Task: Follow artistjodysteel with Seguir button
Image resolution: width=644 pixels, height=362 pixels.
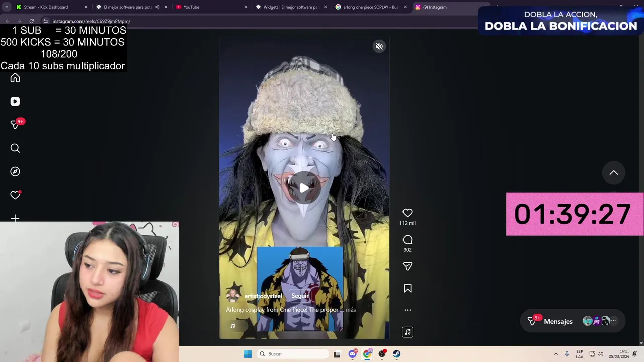Action: (300, 296)
